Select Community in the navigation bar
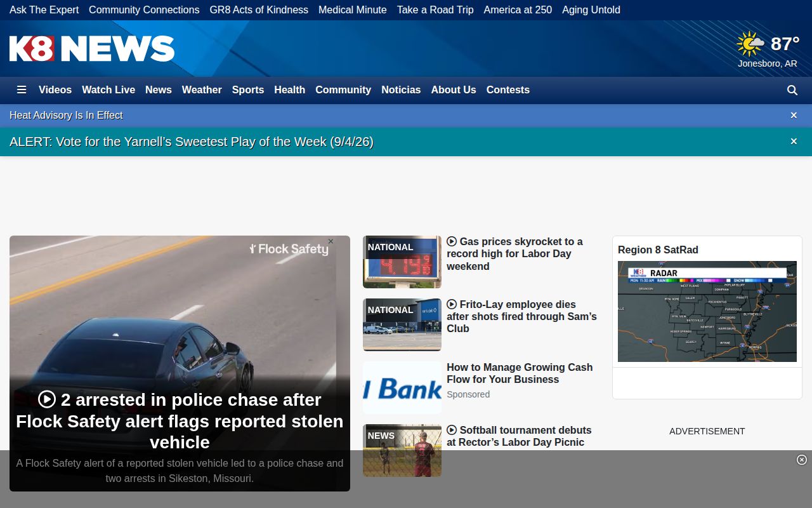This screenshot has height=508, width=812. [x=343, y=90]
